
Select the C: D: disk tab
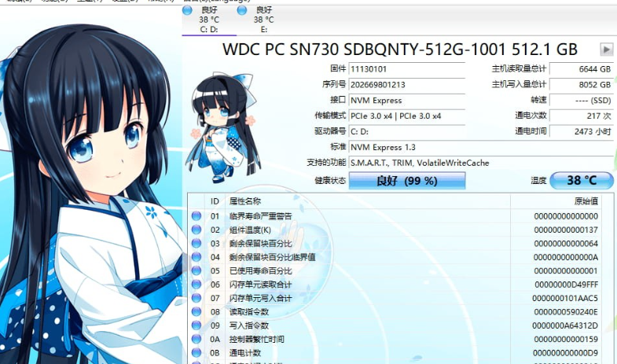209,20
